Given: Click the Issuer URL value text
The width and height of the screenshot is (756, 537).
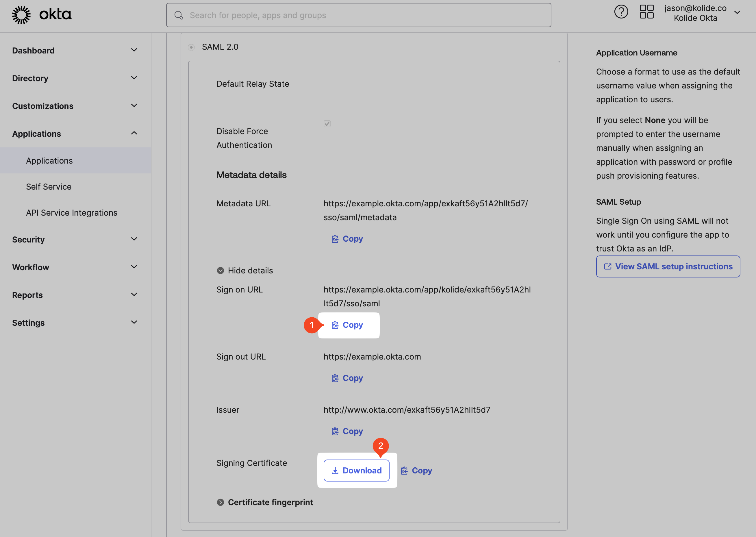Looking at the screenshot, I should 407,410.
